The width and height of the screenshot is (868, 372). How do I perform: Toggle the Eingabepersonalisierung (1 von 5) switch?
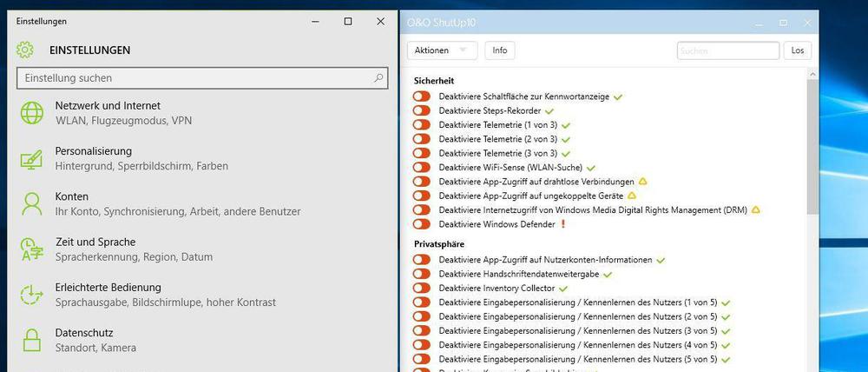pos(421,302)
